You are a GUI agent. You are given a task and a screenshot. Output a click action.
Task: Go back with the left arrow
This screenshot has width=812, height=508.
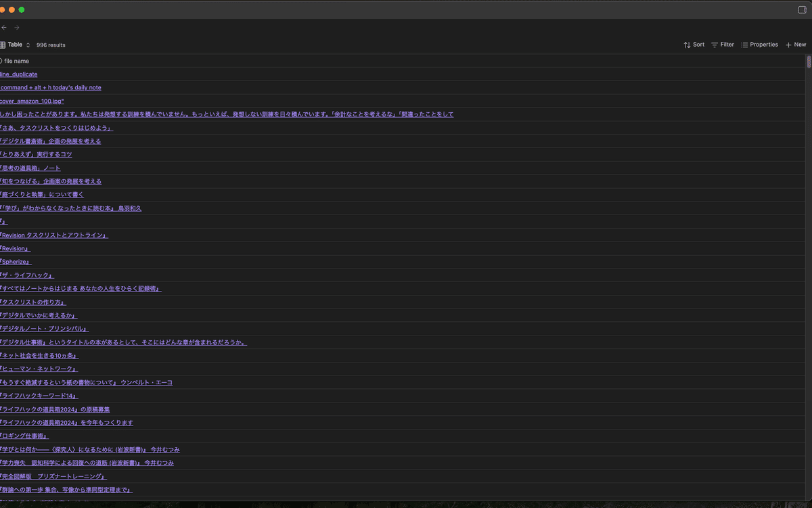[x=4, y=28]
